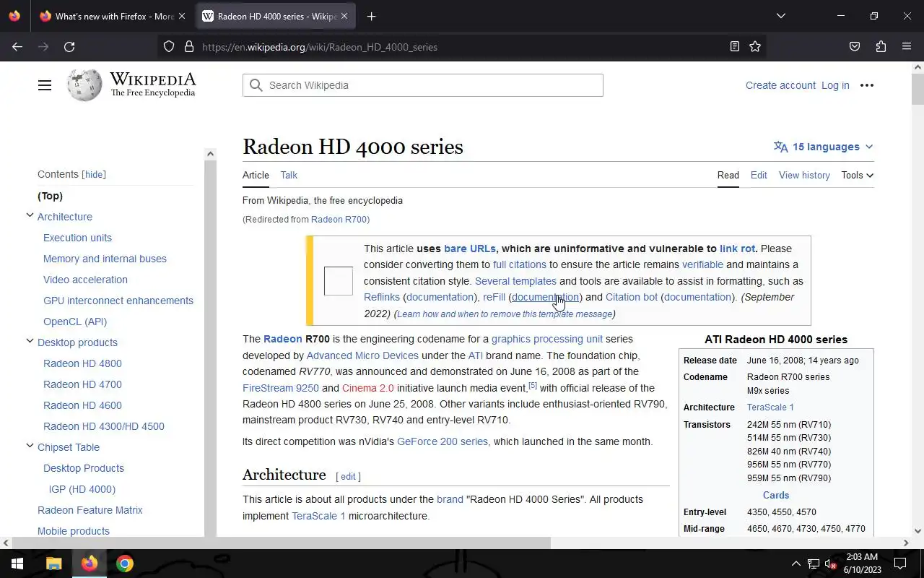Viewport: 924px width, 578px height.
Task: Click the network tray icon
Action: (813, 564)
